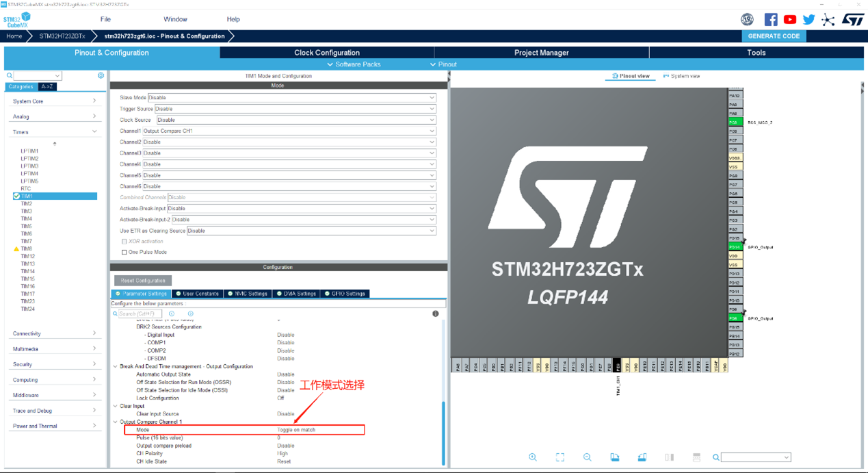Click the Reset Configuration button

143,281
